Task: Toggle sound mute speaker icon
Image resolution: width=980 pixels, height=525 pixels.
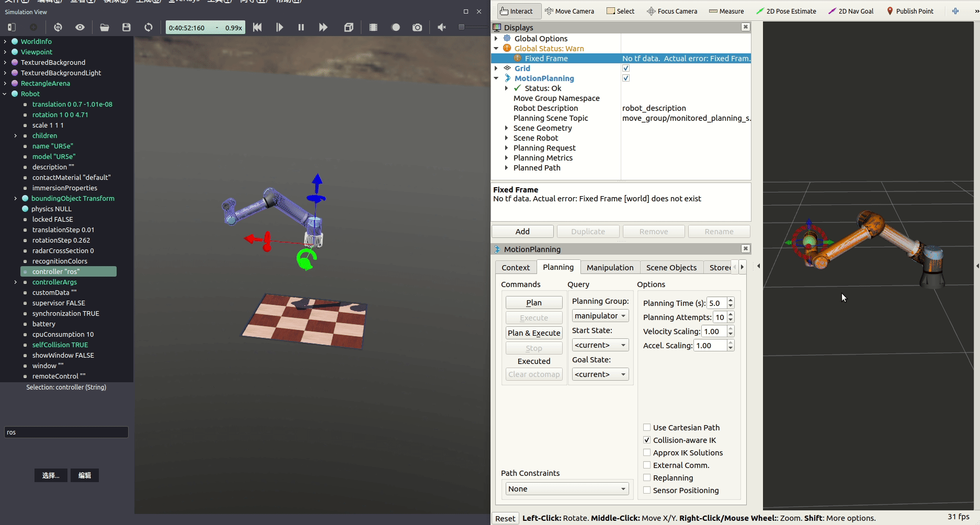Action: coord(442,27)
